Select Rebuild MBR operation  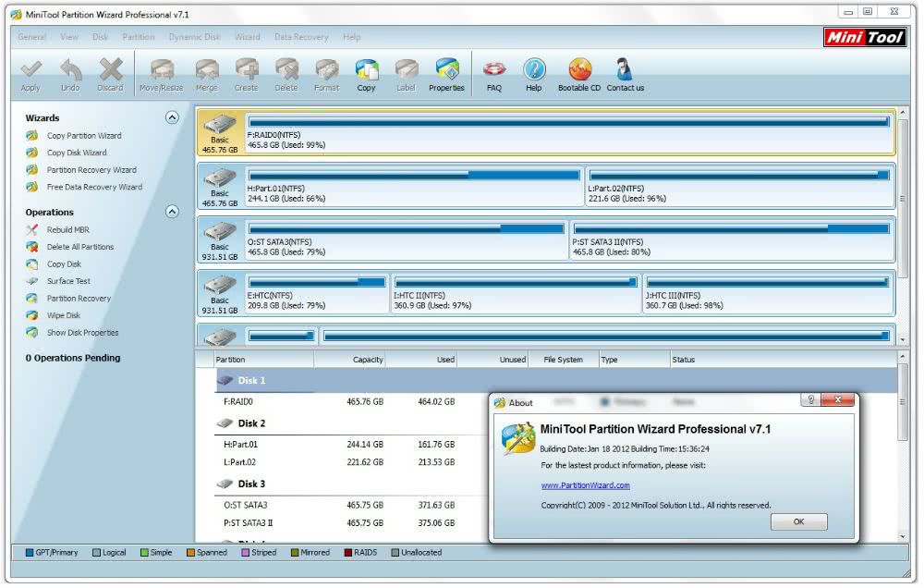coord(67,230)
